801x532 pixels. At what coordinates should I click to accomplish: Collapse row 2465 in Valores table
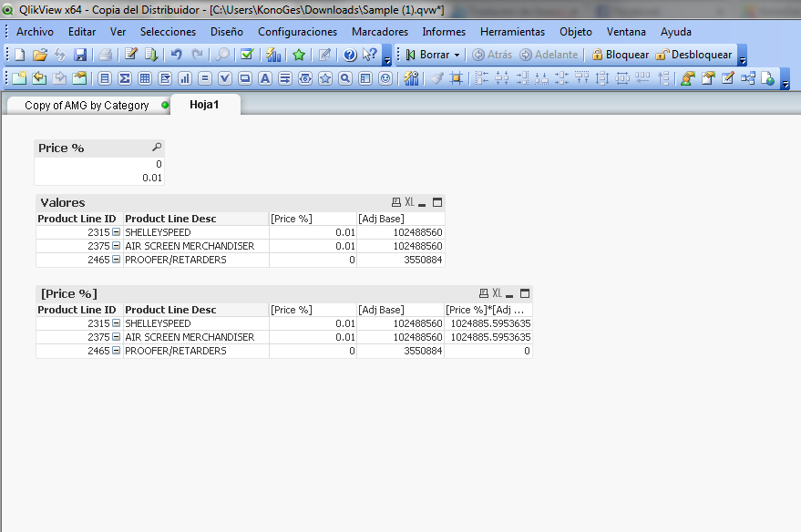point(117,260)
